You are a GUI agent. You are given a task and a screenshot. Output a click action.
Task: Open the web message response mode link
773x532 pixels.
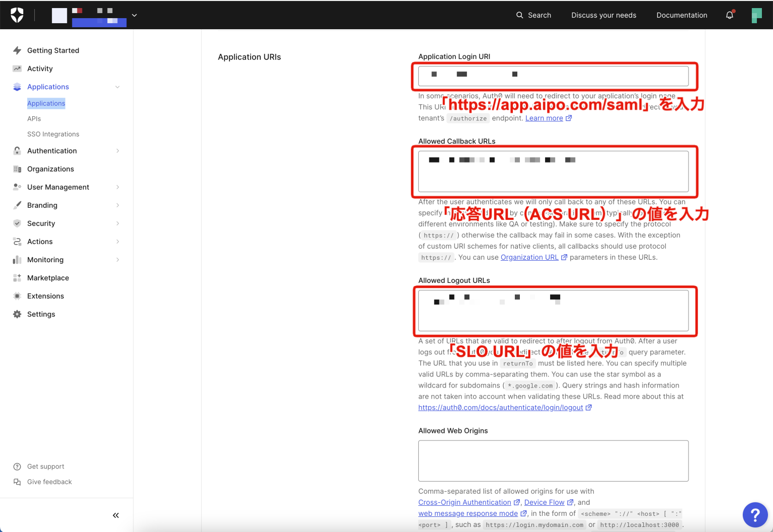tap(468, 513)
